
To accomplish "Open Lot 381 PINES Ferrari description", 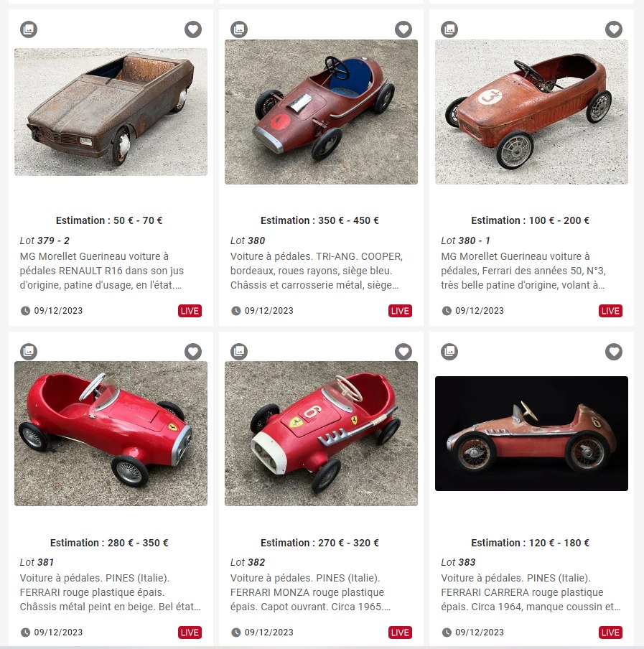I will [110, 592].
